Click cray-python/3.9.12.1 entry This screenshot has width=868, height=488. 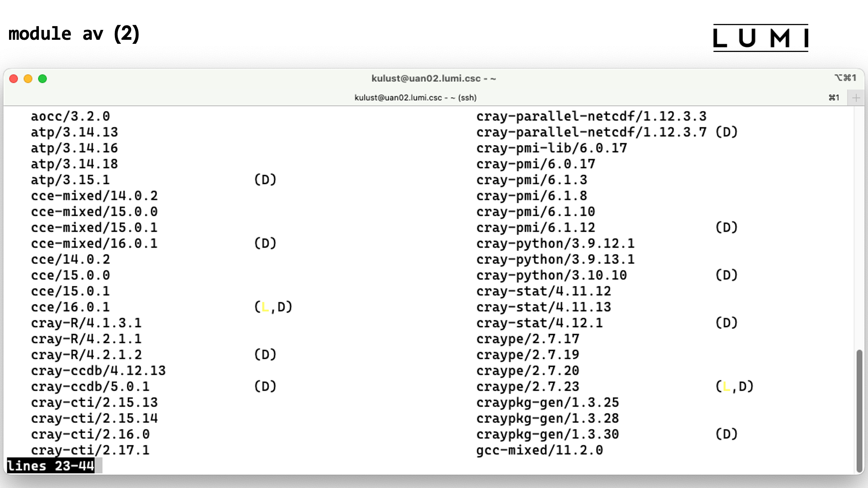tap(556, 244)
